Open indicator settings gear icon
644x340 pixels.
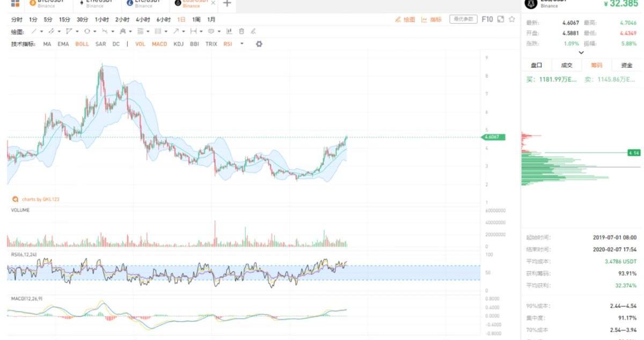pos(259,44)
